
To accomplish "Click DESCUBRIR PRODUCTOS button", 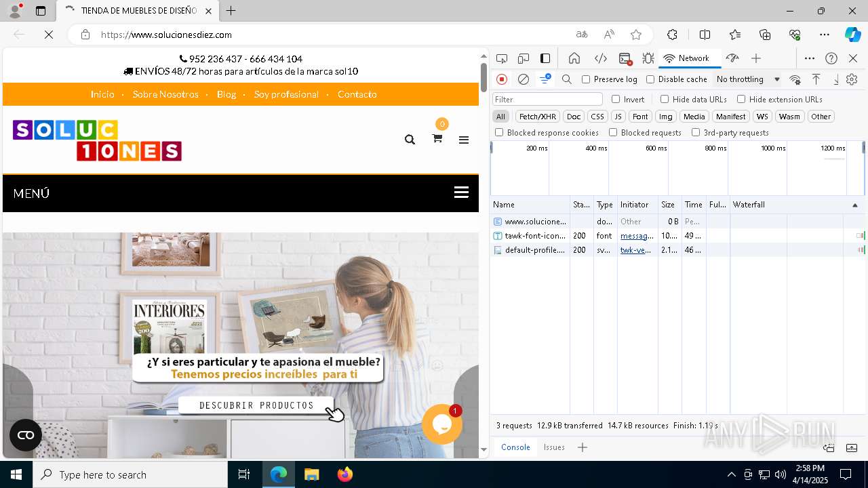I will (256, 405).
